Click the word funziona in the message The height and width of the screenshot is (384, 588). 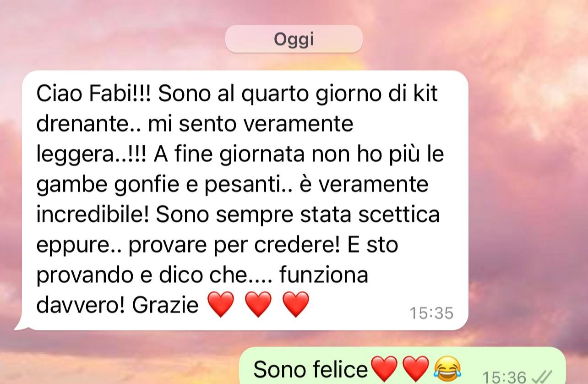click(x=324, y=275)
